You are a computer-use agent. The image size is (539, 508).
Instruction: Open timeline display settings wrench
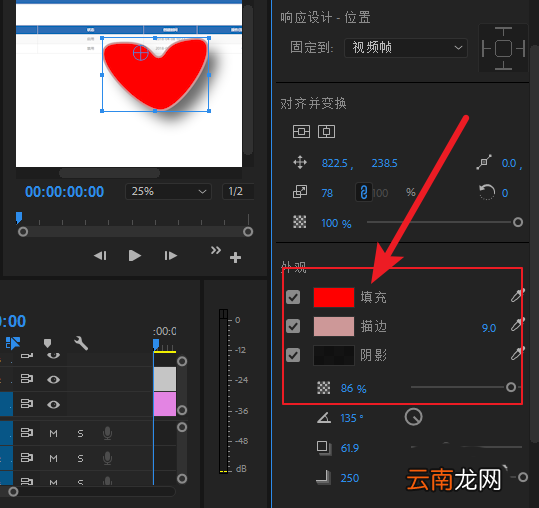[81, 343]
